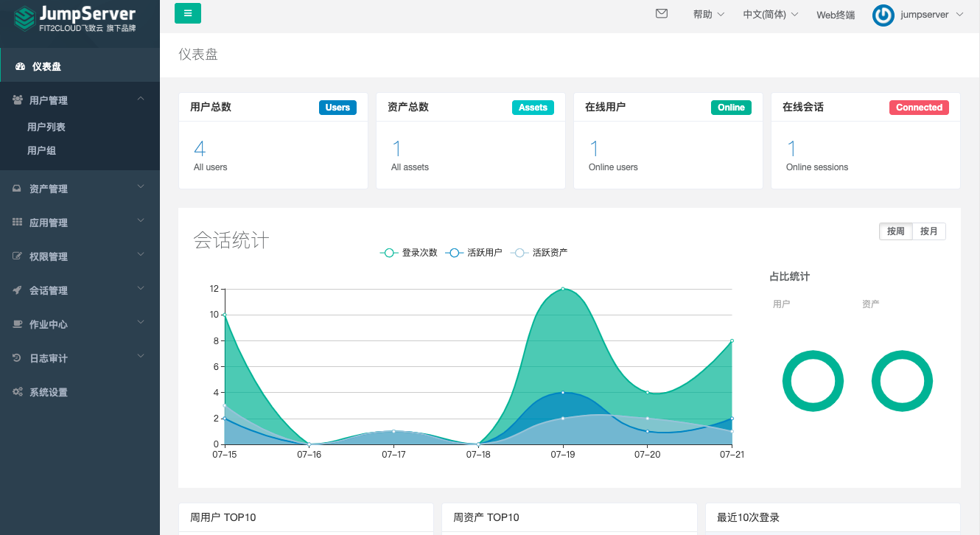Click the 07-19 peak point on chart
Image resolution: width=980 pixels, height=535 pixels.
point(563,289)
